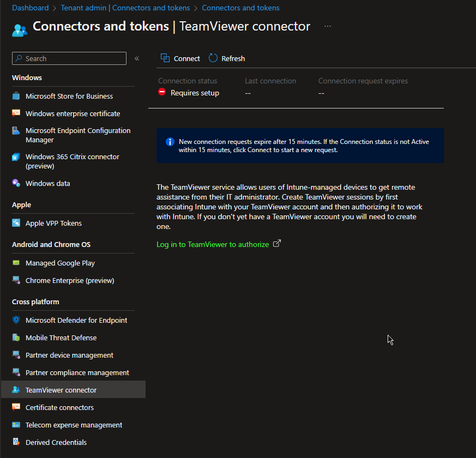This screenshot has height=458, width=476.
Task: Click the Certificate connectors icon
Action: click(x=16, y=407)
